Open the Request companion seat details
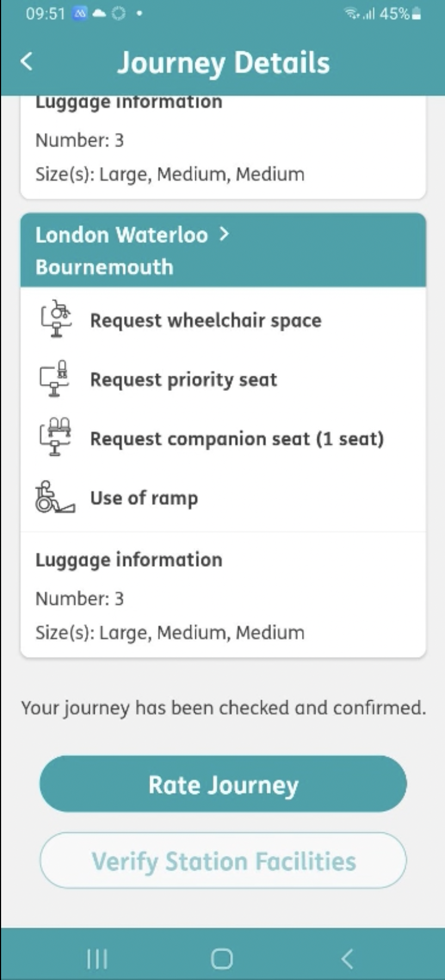The width and height of the screenshot is (445, 980). tap(238, 438)
